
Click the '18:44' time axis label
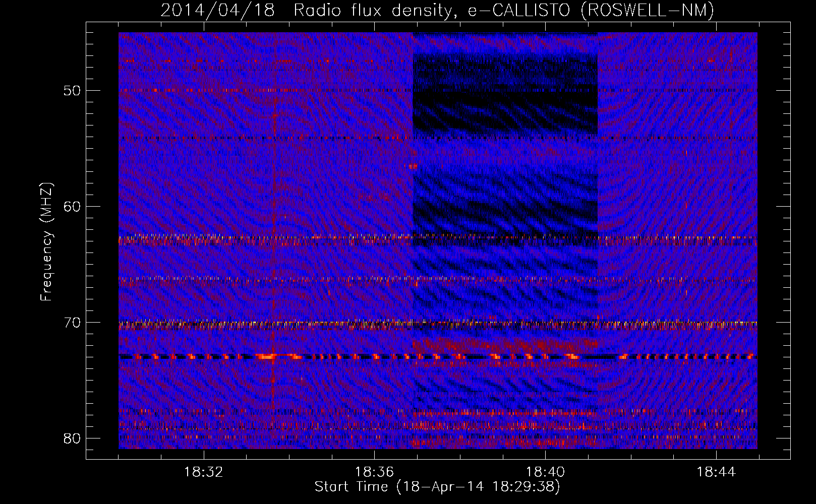pyautogui.click(x=716, y=472)
